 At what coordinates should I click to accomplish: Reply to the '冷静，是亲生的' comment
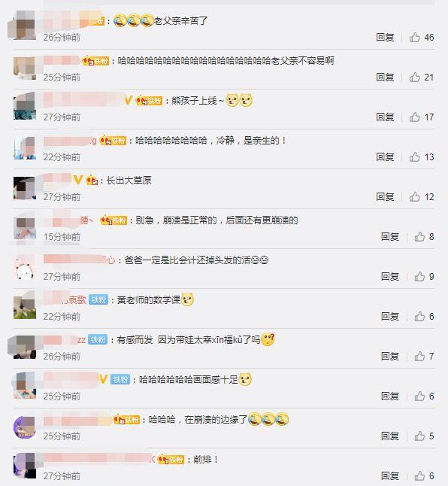(385, 157)
